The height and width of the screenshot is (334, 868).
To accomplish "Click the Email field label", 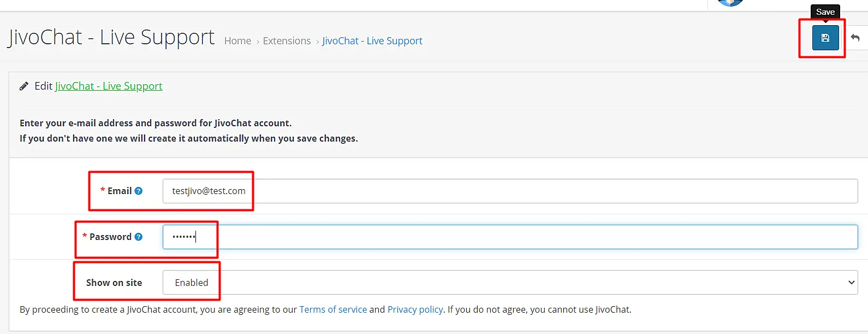I will click(x=120, y=191).
